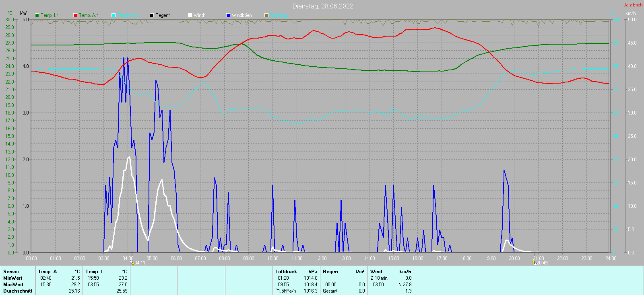The height and width of the screenshot is (295, 644).
Task: Click the Wind column header in table
Action: 376,272
